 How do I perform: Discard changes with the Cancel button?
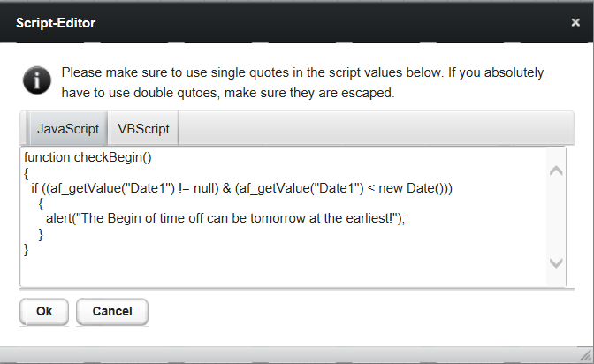[x=112, y=311]
